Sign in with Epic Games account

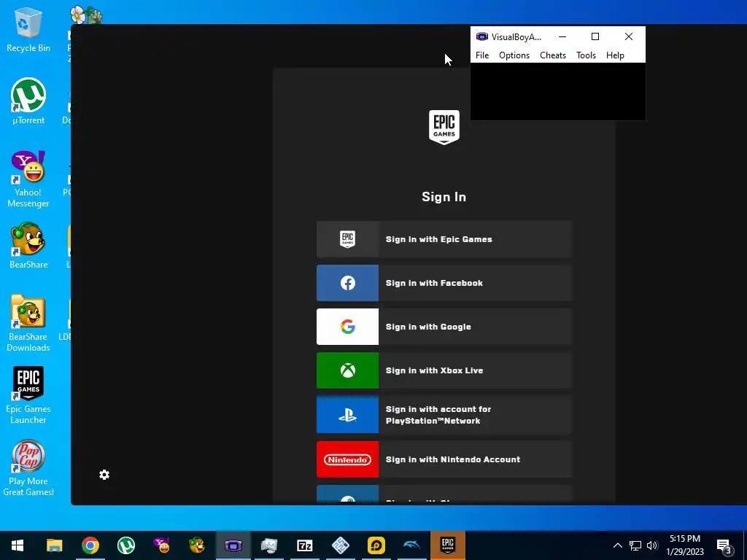click(x=444, y=239)
